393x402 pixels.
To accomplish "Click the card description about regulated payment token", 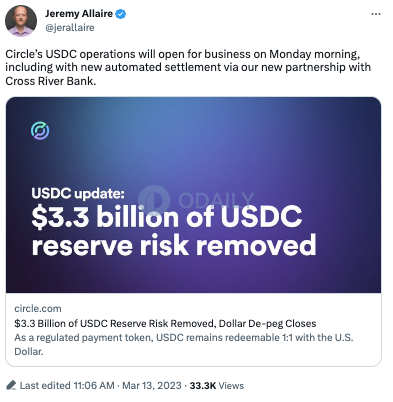I will click(184, 344).
